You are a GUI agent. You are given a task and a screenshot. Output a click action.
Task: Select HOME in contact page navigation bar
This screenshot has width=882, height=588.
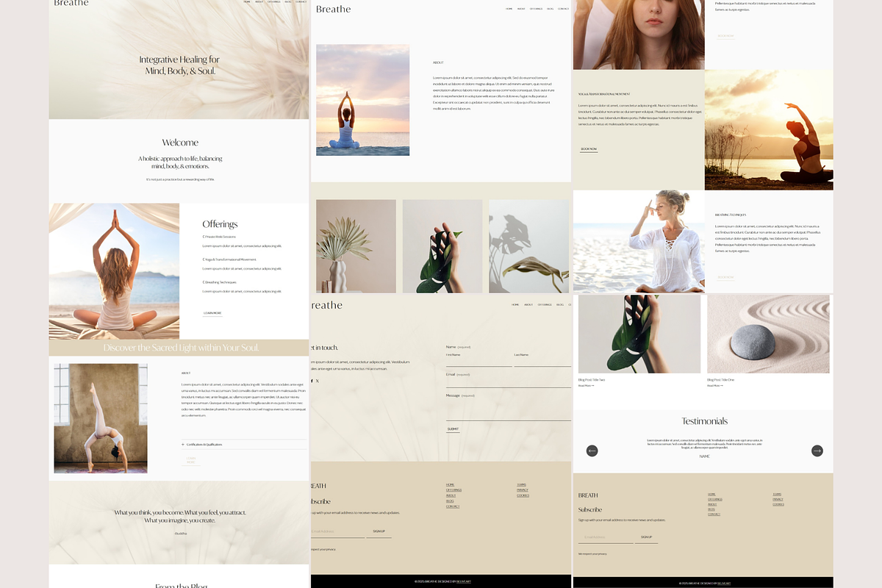click(515, 304)
